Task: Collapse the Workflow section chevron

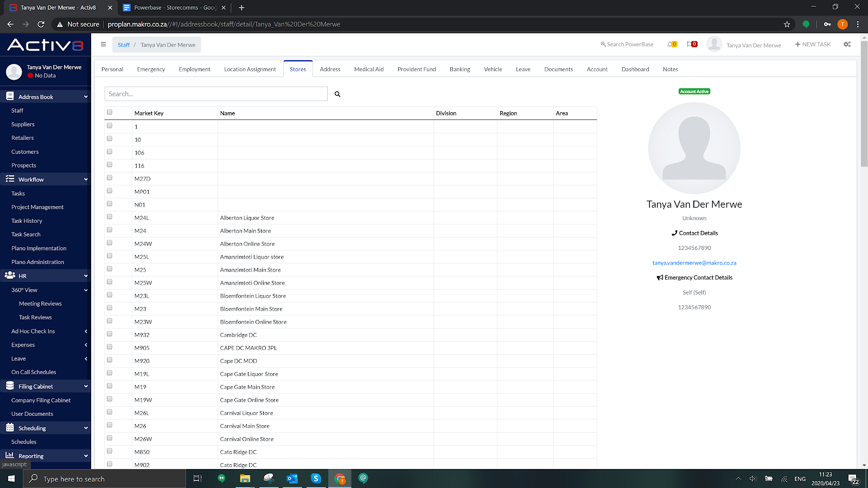Action: [86, 179]
